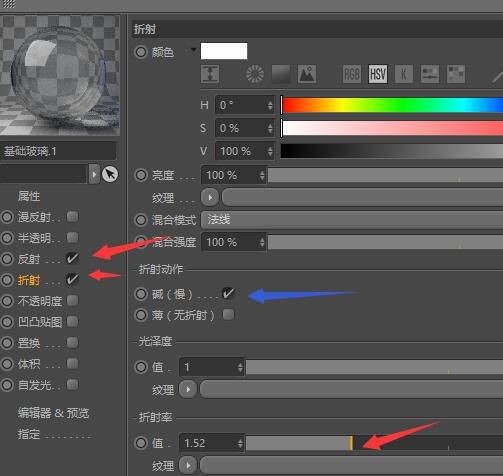Open the color mixer sliders icon

click(x=430, y=74)
